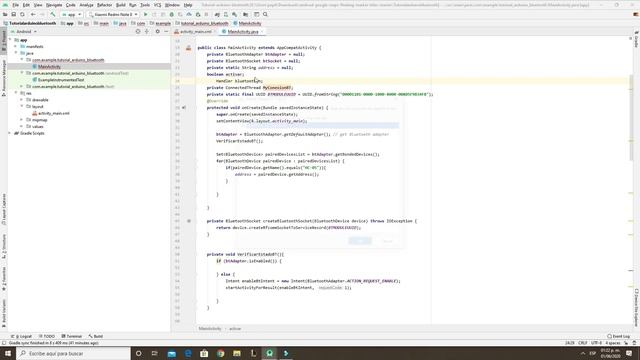Open the Microsoft Store taskbar icon

(x=204, y=353)
